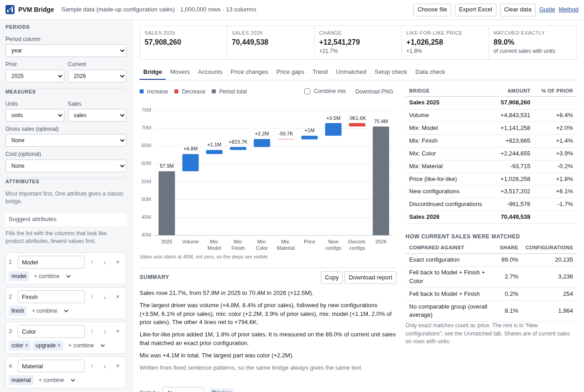The image size is (584, 392).
Task: Click the 'New configurations' bridge table row
Action: point(491,191)
